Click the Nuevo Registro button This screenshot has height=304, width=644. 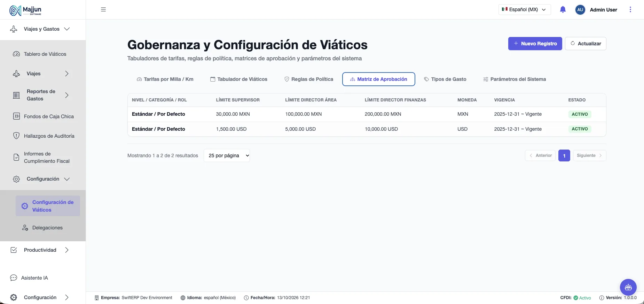[535, 44]
